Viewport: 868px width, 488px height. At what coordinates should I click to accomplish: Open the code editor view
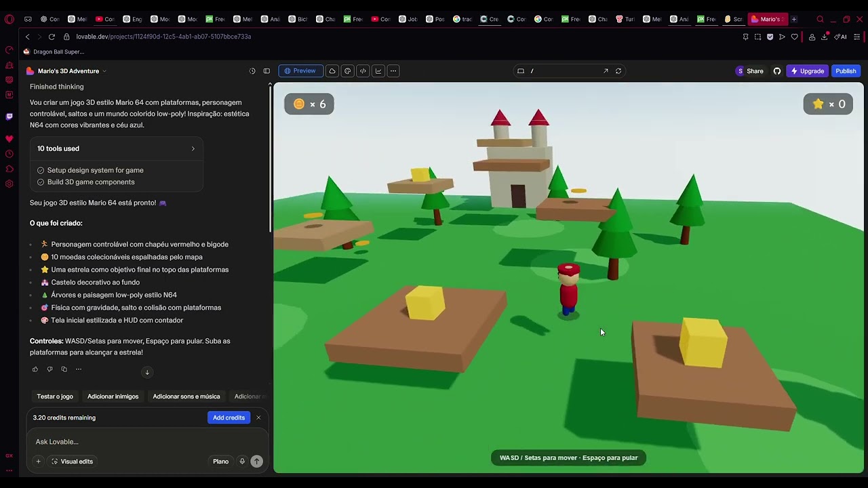pyautogui.click(x=363, y=71)
